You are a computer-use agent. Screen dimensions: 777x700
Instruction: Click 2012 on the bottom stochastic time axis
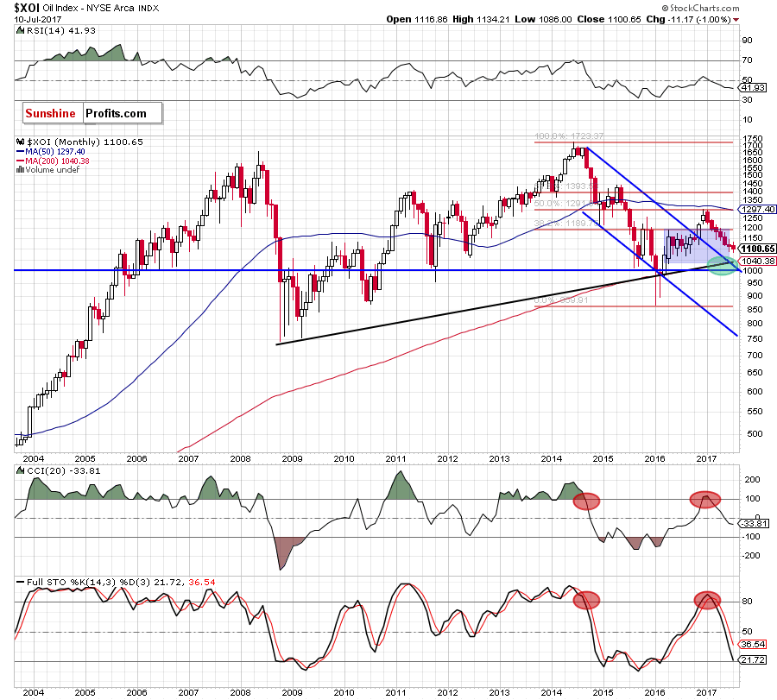pos(447,692)
